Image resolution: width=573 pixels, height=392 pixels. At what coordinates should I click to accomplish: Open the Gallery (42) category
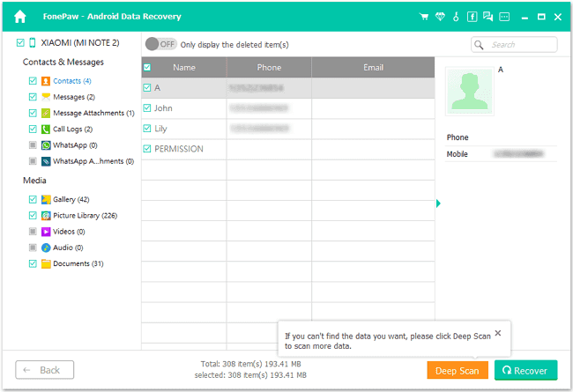point(71,199)
